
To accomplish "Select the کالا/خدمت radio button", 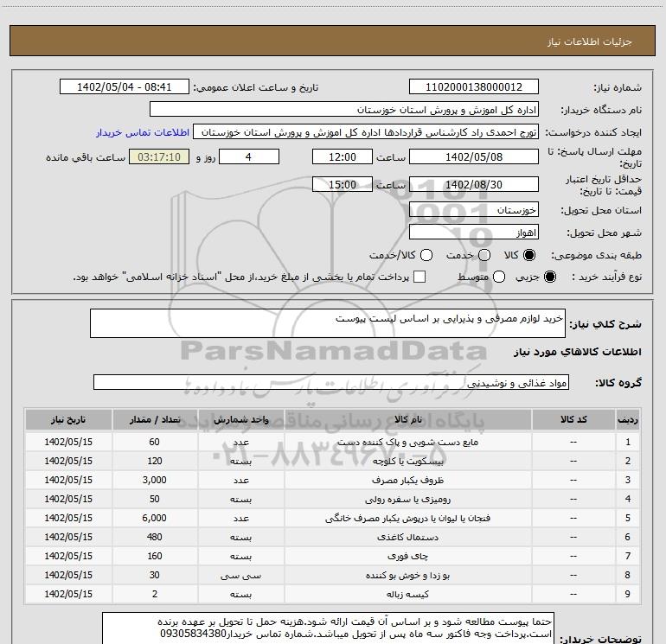I will click(x=426, y=255).
